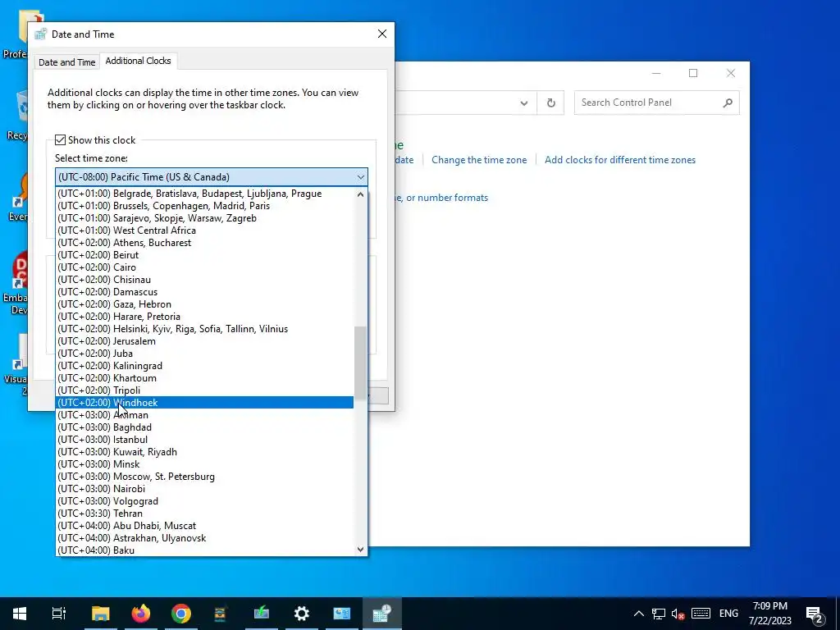Select the Kaliningrad time zone
Image resolution: width=840 pixels, height=630 pixels.
(204, 366)
